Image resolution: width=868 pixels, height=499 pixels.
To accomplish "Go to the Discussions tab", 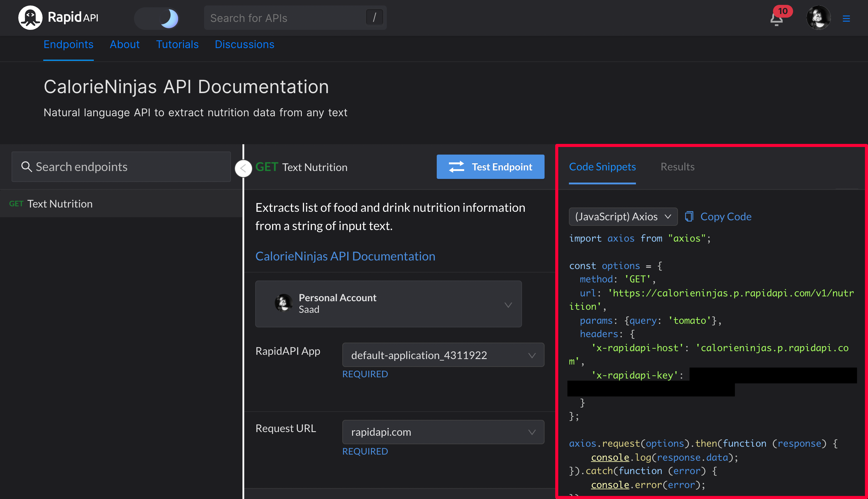I will click(244, 44).
